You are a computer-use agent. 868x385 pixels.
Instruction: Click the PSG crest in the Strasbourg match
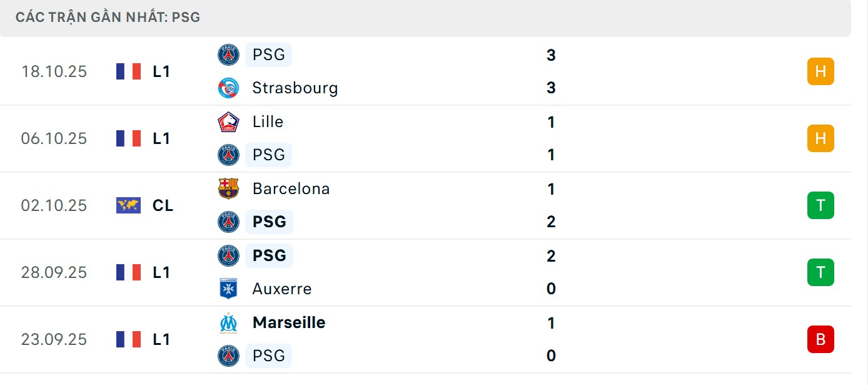point(228,55)
